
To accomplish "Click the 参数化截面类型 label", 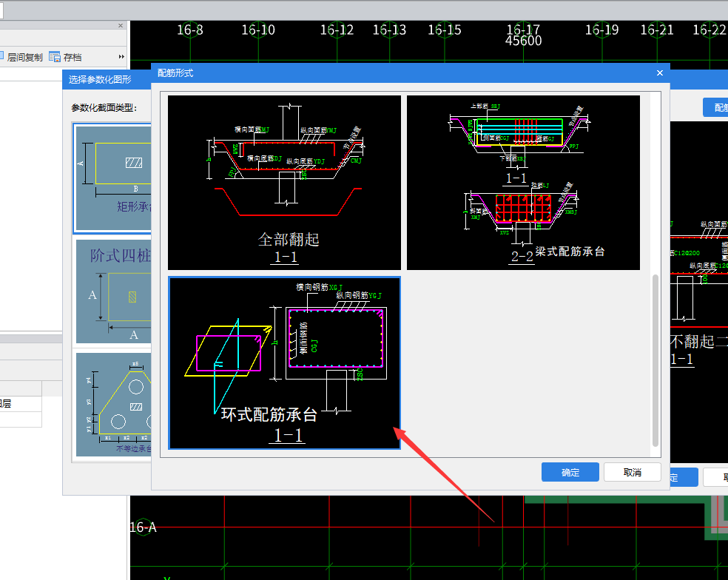I will (104, 108).
